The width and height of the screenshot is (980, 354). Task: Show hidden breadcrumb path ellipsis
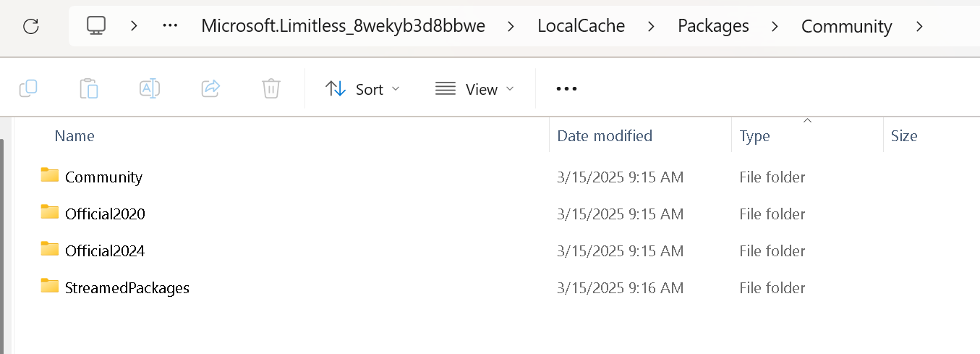coord(170,26)
